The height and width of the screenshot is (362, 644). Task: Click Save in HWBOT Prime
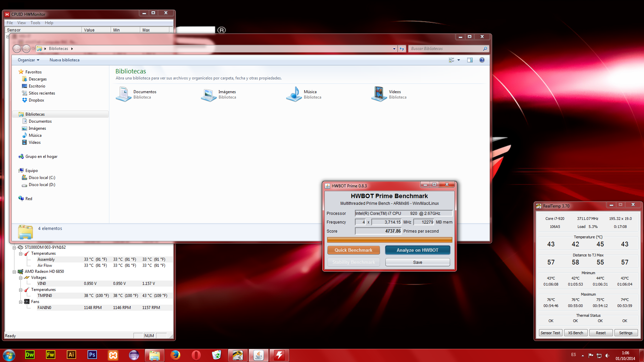pos(418,262)
